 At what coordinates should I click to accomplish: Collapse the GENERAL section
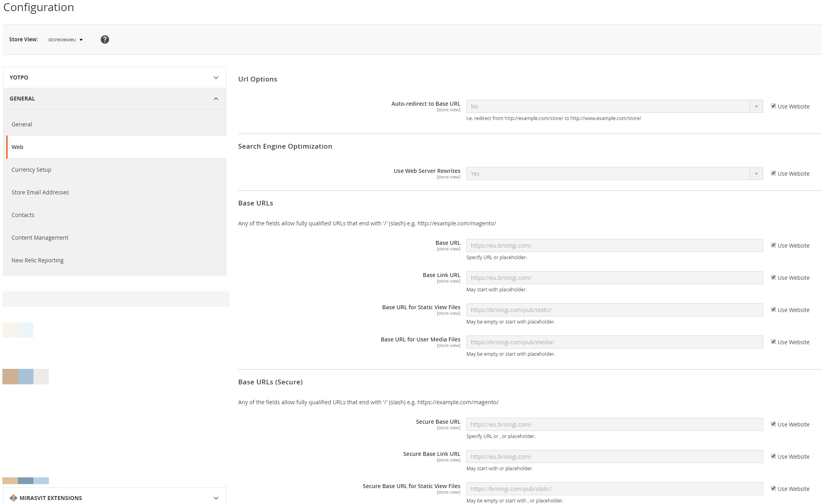[x=115, y=98]
